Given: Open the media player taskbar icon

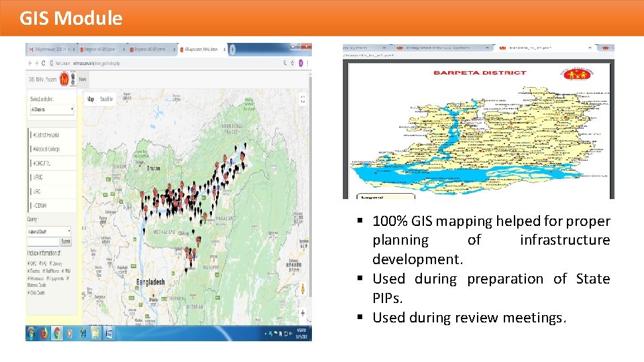Looking at the screenshot, I should (69, 333).
